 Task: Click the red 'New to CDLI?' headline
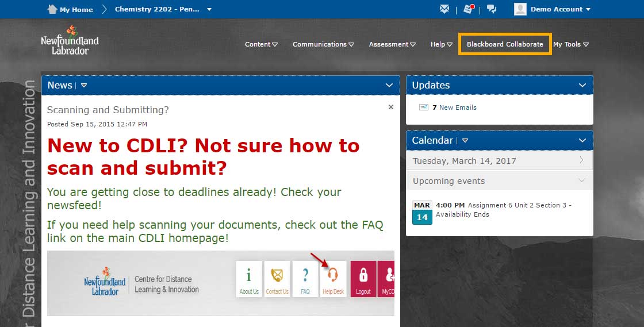click(x=204, y=157)
